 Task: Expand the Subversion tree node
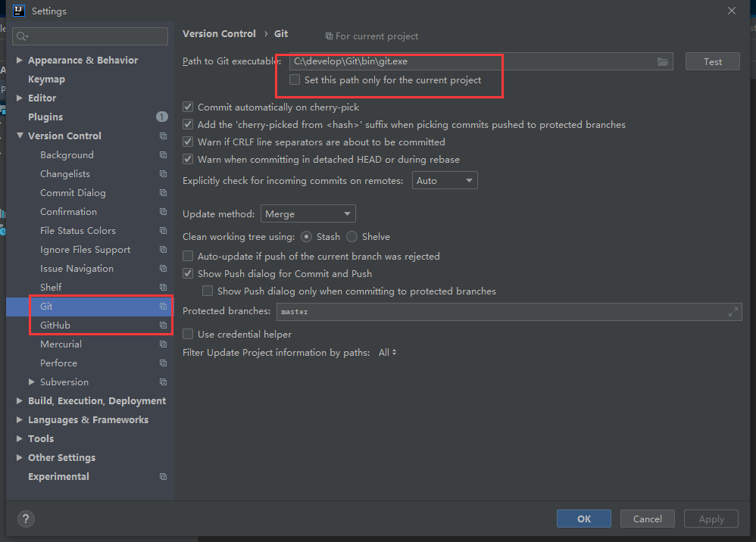coord(31,382)
